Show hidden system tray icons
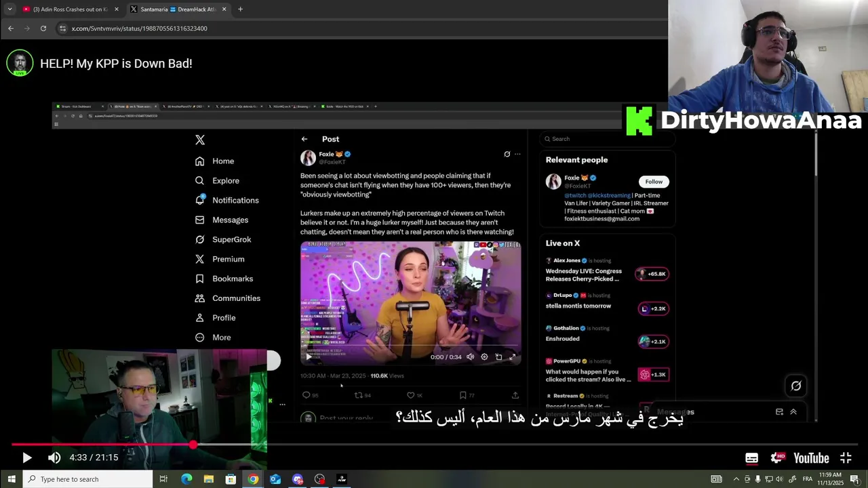 pos(736,479)
